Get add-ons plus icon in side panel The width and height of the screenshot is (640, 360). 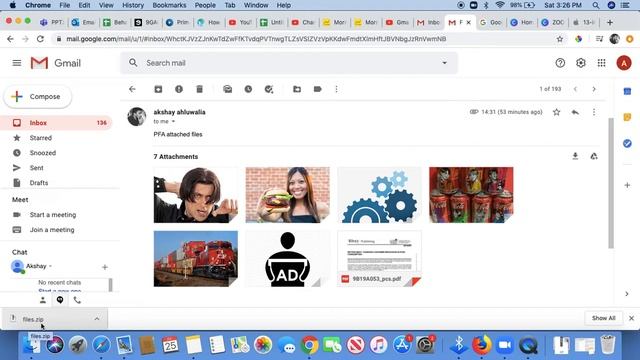(x=627, y=185)
